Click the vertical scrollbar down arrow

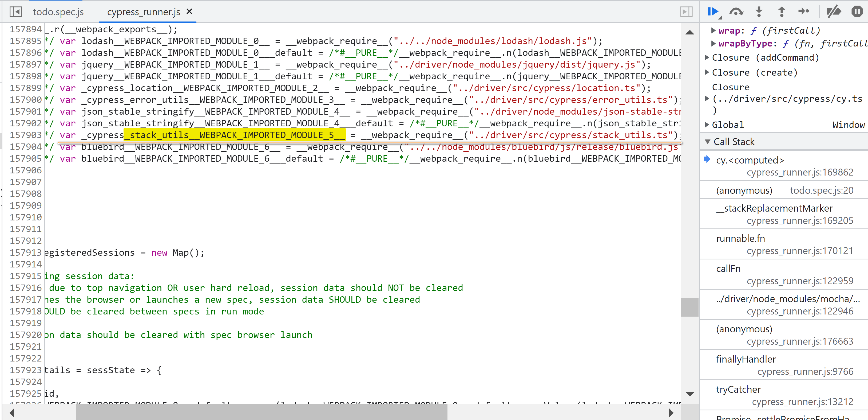tap(690, 394)
